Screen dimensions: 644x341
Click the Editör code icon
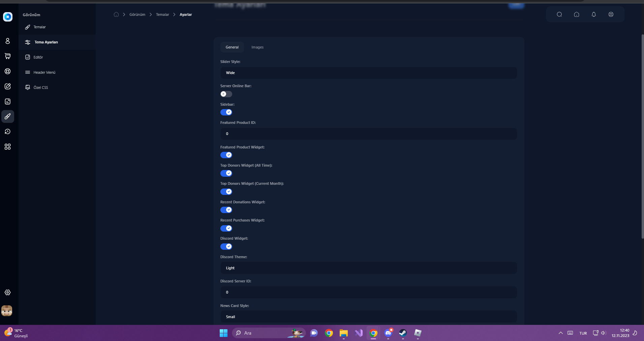coord(28,57)
